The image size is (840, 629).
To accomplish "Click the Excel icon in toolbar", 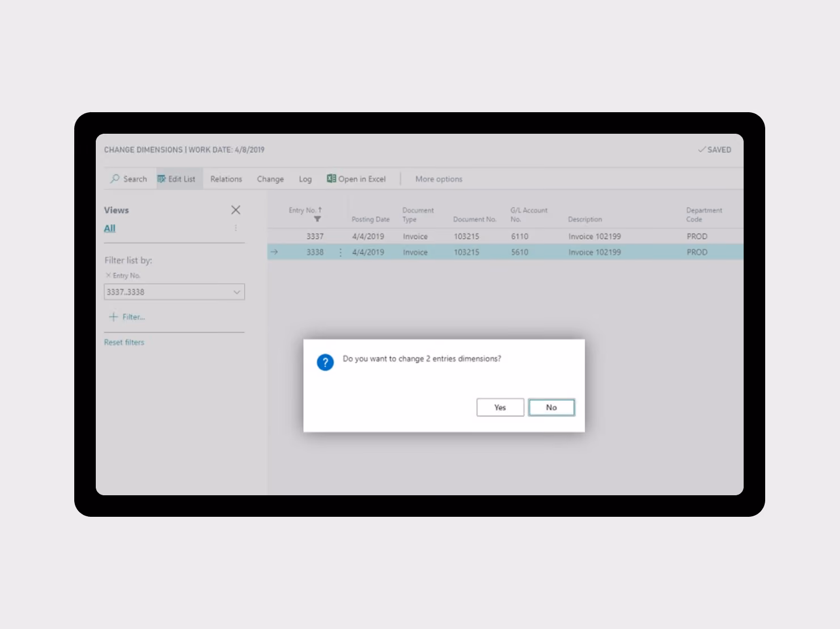I will tap(332, 178).
